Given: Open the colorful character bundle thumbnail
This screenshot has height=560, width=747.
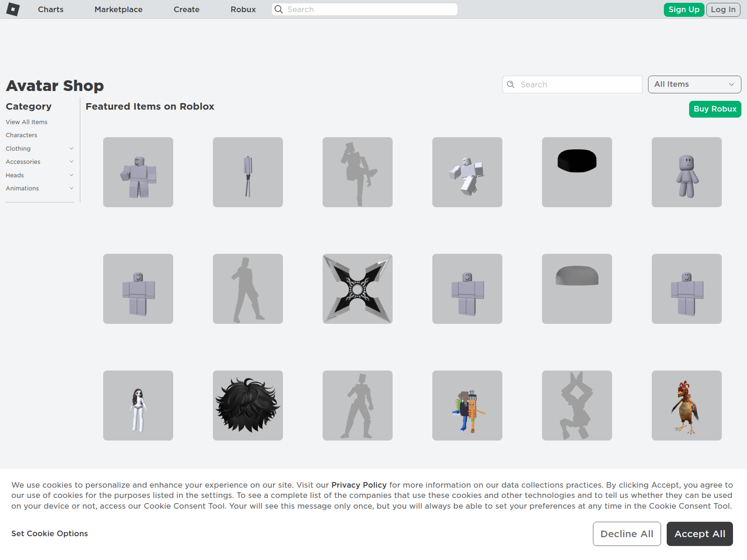Looking at the screenshot, I should (467, 406).
